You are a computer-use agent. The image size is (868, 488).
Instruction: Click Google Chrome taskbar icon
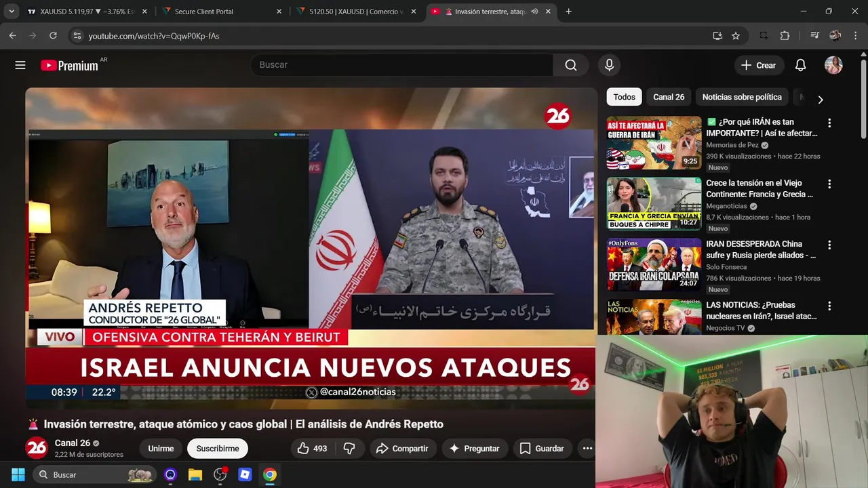pos(270,474)
